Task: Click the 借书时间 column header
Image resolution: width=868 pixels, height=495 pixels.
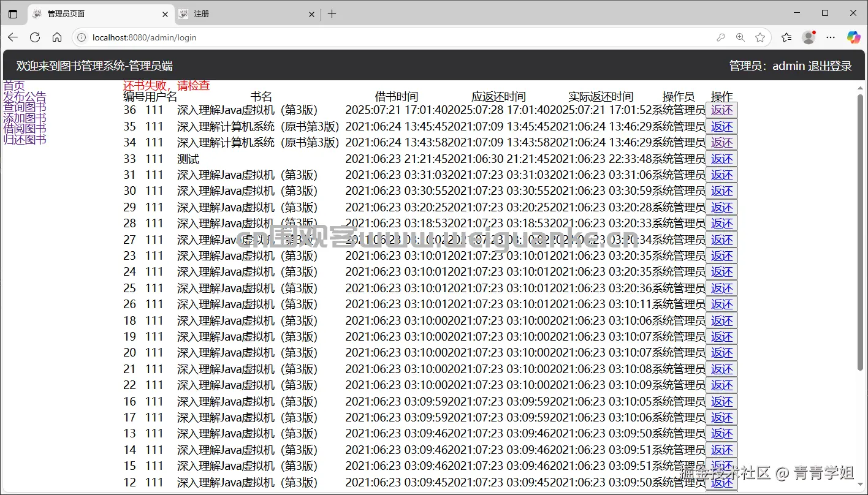Action: tap(397, 97)
